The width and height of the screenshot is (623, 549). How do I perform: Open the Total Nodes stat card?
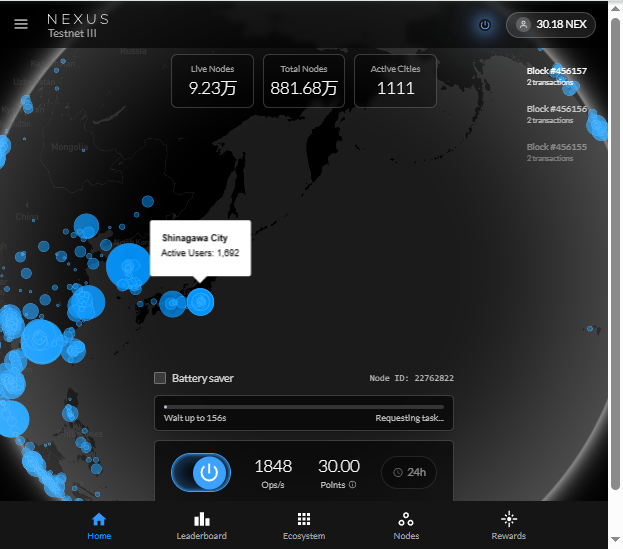pos(304,81)
